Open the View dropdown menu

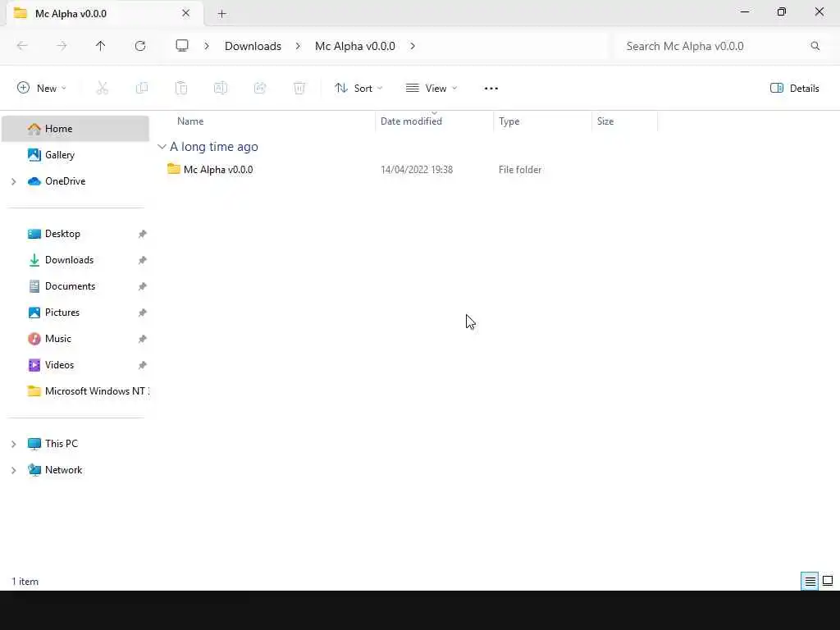click(x=431, y=89)
